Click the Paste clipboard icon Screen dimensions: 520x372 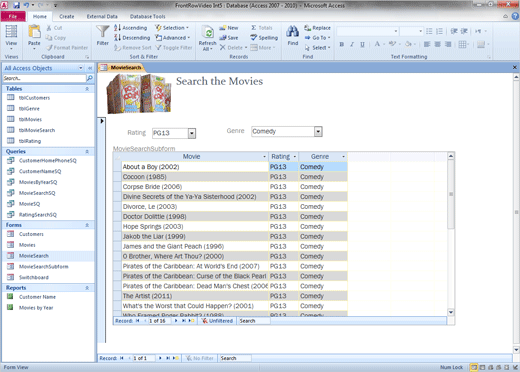(x=34, y=32)
